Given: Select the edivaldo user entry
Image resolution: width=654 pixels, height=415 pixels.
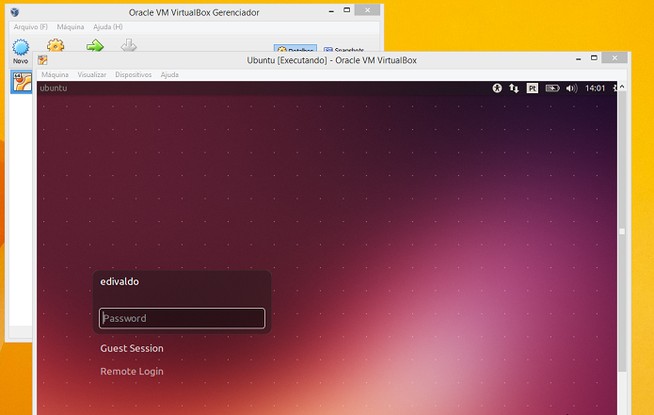Looking at the screenshot, I should click(x=119, y=282).
